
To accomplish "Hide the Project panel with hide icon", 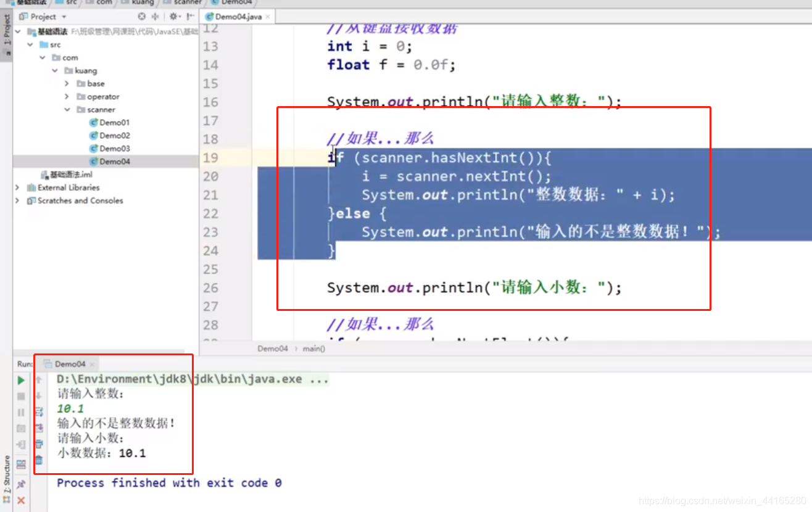I will click(x=189, y=17).
